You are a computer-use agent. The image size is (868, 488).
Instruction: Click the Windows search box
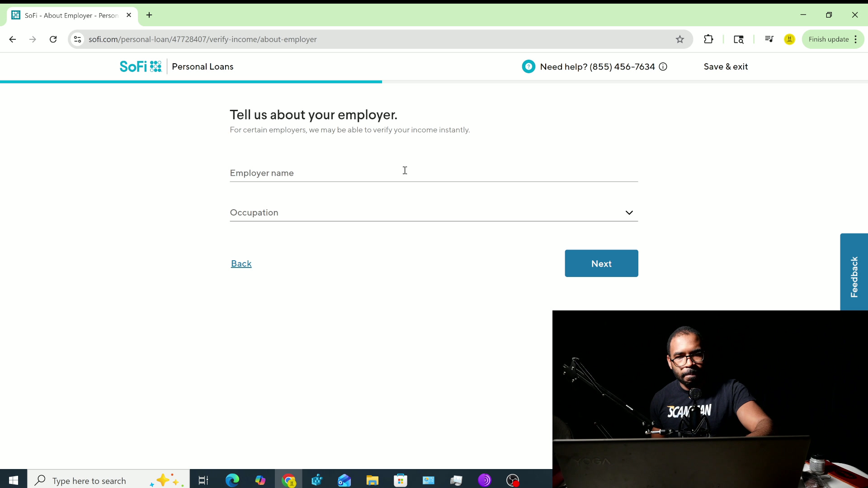pyautogui.click(x=108, y=480)
